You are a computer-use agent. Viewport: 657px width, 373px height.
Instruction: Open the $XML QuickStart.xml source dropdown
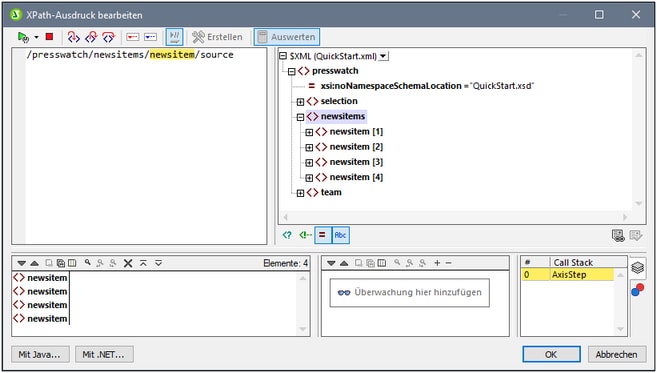tap(383, 56)
